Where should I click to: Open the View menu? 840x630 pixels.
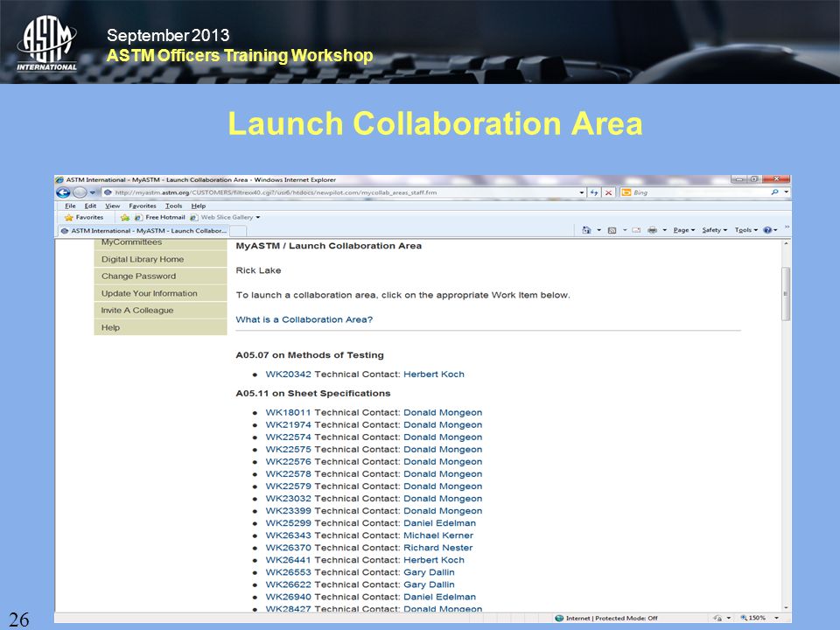tap(112, 206)
